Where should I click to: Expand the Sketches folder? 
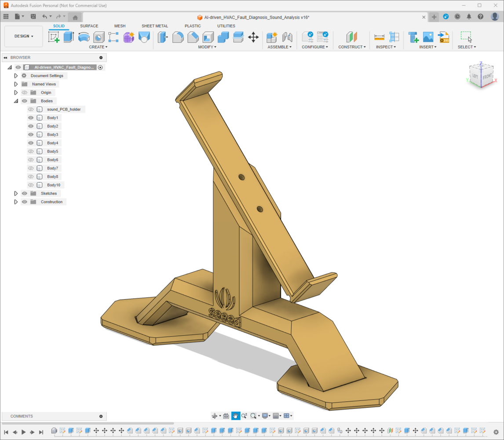pos(16,194)
